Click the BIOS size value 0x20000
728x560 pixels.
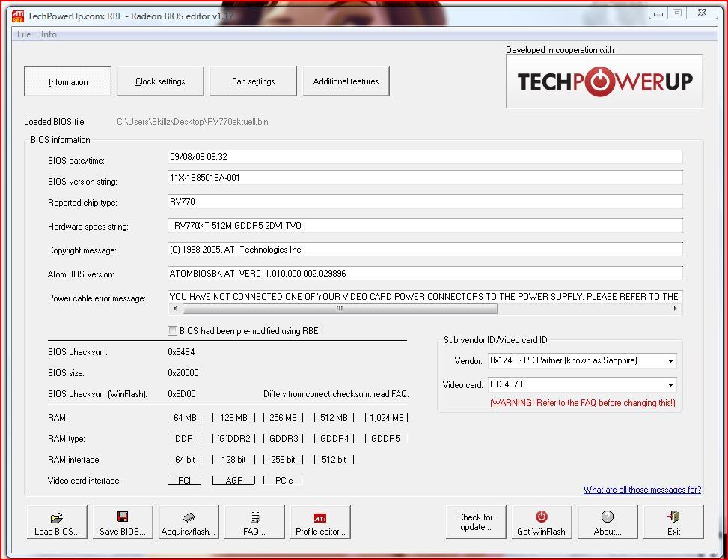click(x=183, y=373)
